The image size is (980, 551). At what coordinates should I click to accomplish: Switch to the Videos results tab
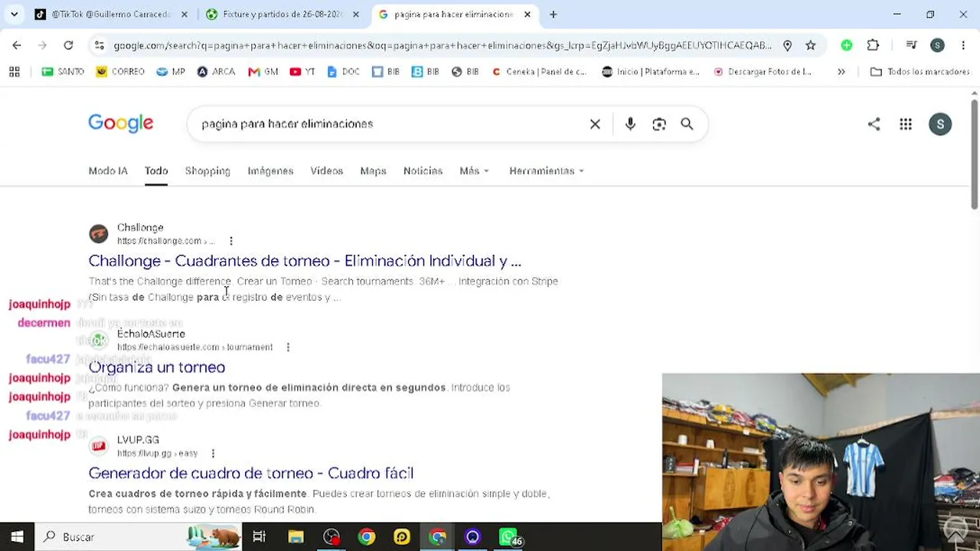[327, 171]
